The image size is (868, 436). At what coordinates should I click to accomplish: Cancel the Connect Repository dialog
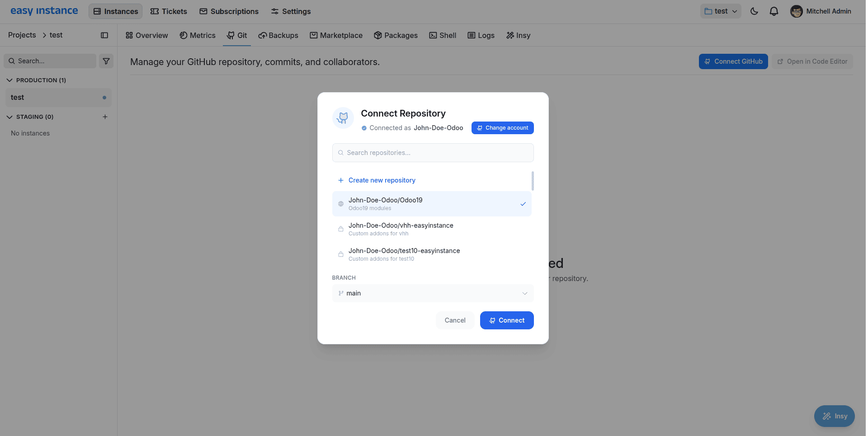(455, 320)
